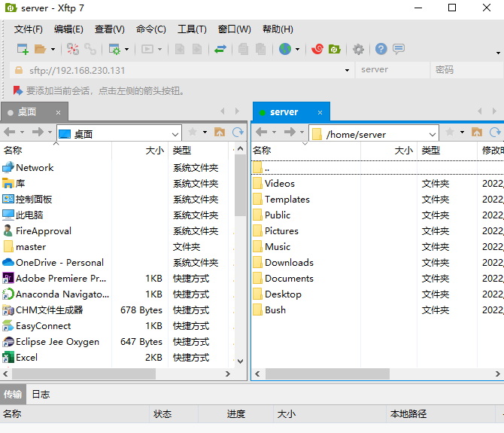Image resolution: width=504 pixels, height=433 pixels.
Task: Click the speech bubble feedback icon
Action: [x=399, y=49]
